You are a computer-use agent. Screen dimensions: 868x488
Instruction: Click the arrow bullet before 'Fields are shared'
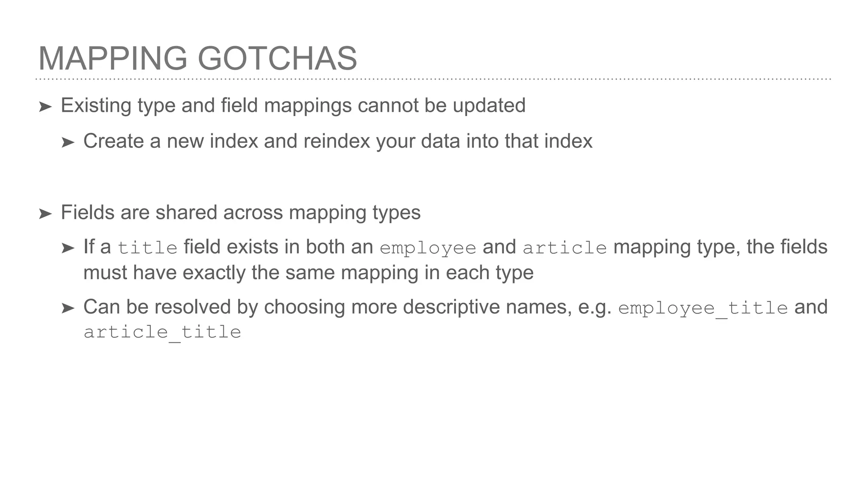coord(45,214)
